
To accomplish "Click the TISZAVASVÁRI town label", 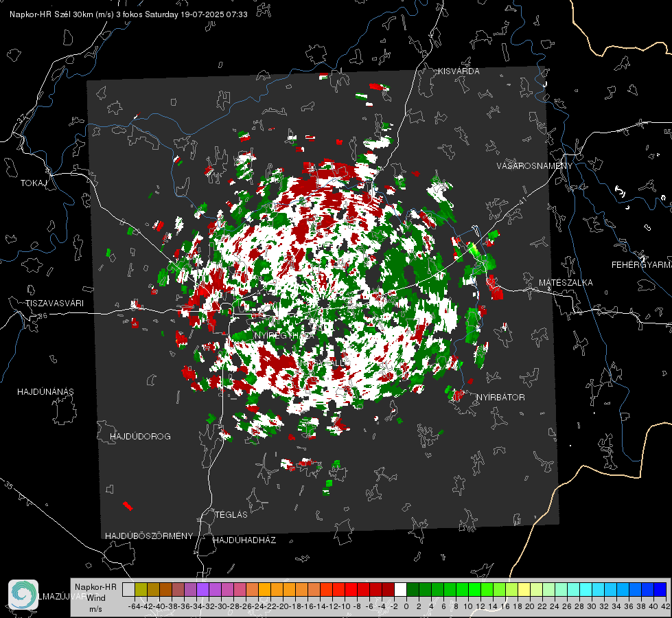I will pyautogui.click(x=55, y=304).
